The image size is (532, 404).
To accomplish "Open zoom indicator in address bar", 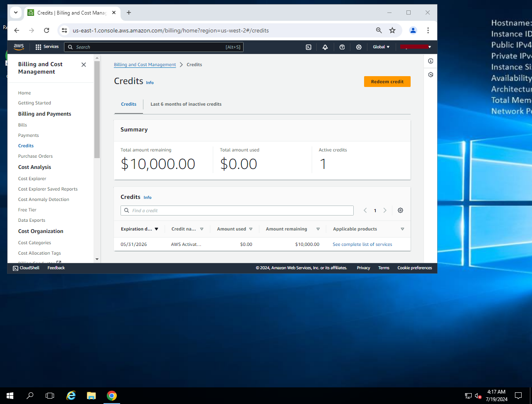I will [379, 30].
